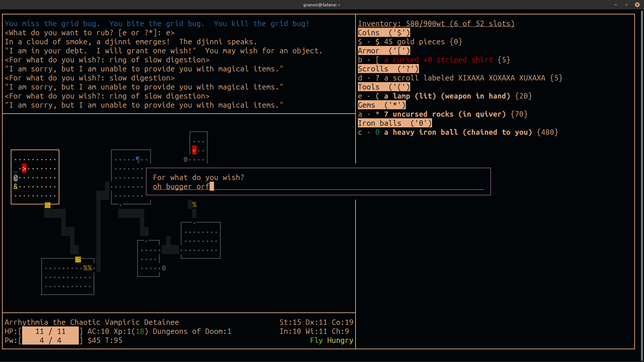The image size is (644, 362).
Task: Click the Inventory 580/900wt title line
Action: [x=436, y=23]
